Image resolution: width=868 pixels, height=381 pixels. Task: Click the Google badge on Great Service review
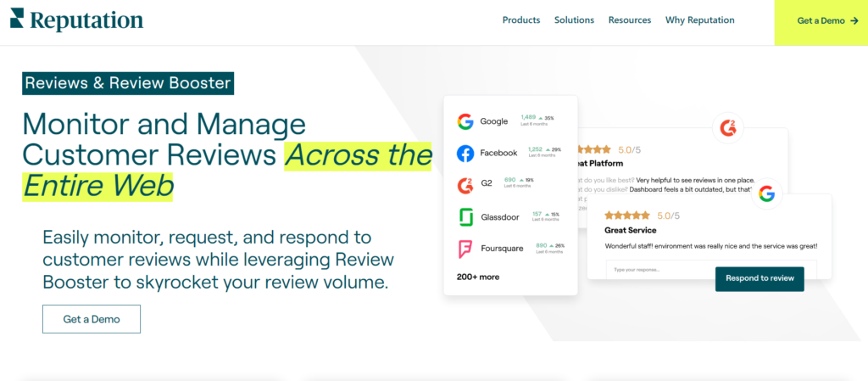point(767,193)
